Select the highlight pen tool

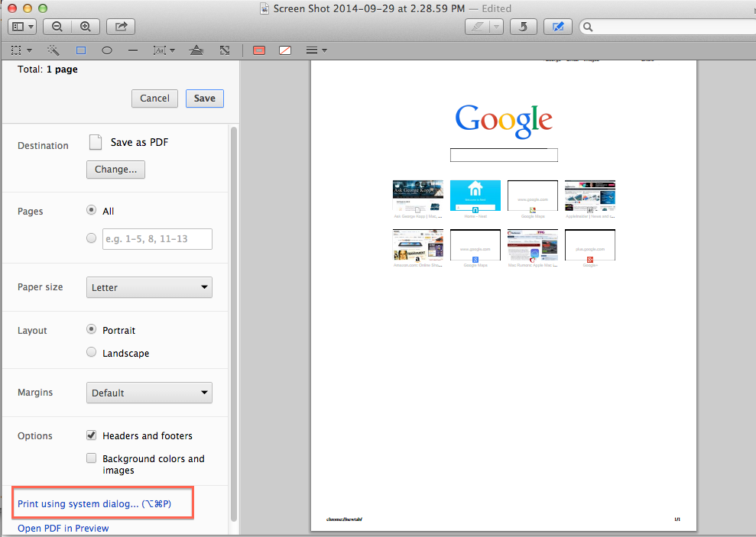click(x=477, y=27)
